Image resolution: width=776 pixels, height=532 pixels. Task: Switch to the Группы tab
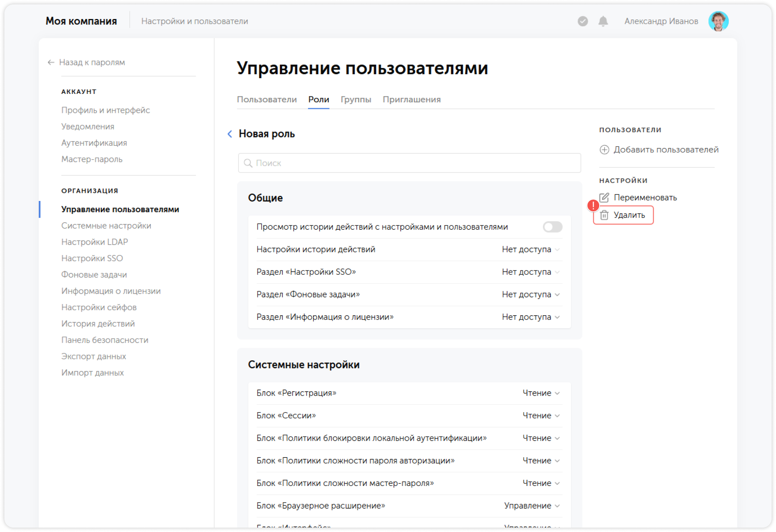(355, 99)
